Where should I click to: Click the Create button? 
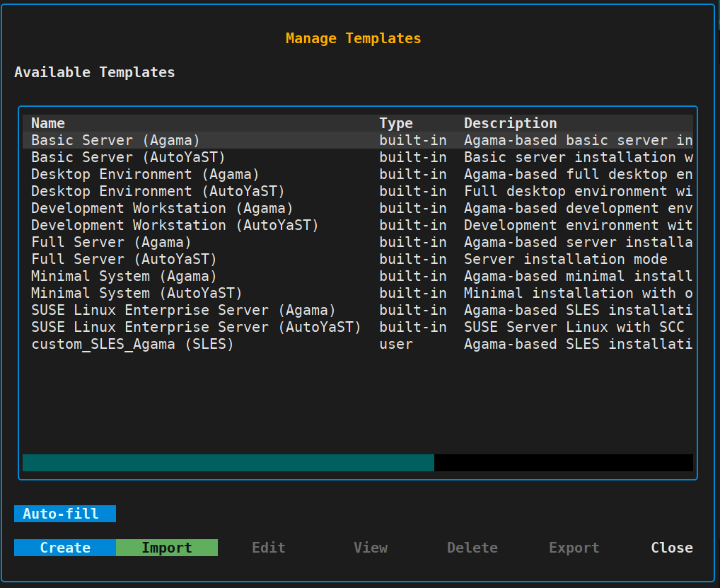coord(64,547)
